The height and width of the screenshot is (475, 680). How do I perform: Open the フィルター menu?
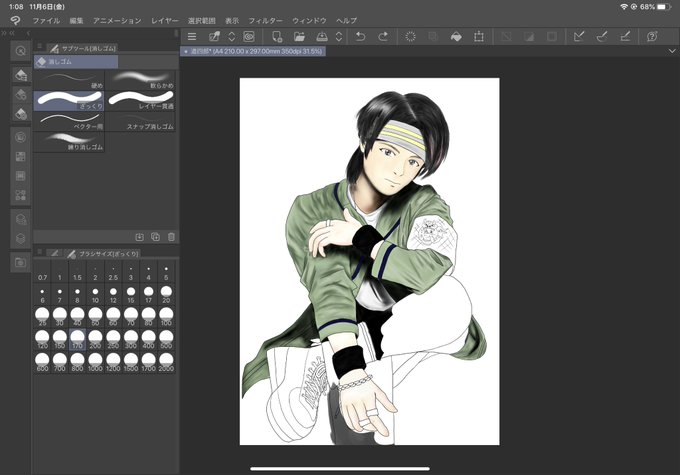265,20
